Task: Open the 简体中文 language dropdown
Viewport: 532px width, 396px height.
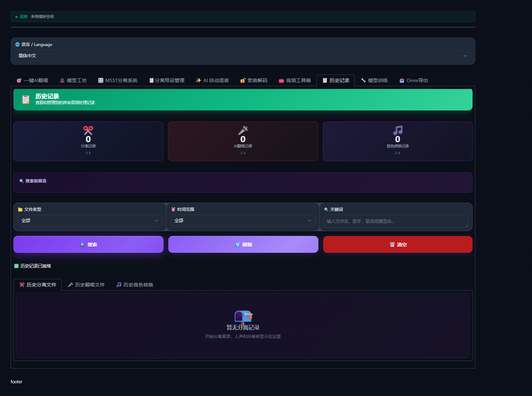Action: pos(243,56)
